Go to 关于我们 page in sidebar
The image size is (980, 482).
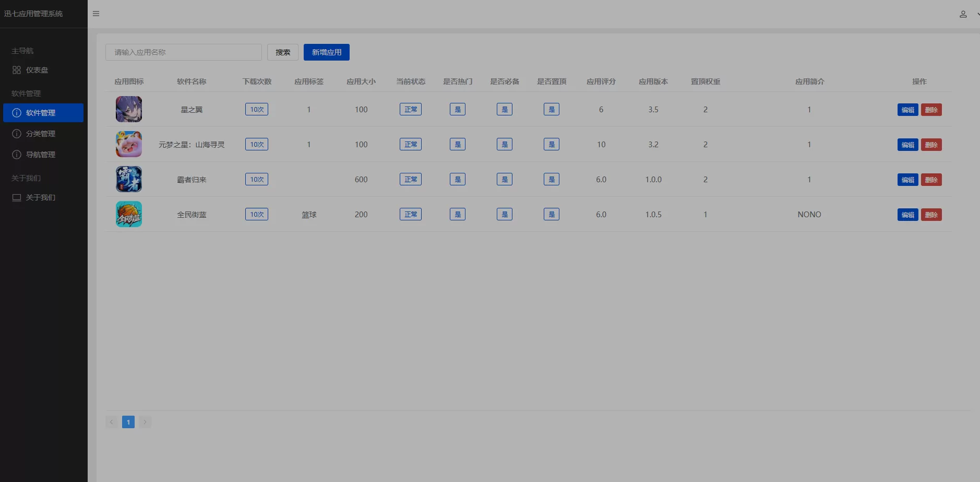click(x=40, y=197)
